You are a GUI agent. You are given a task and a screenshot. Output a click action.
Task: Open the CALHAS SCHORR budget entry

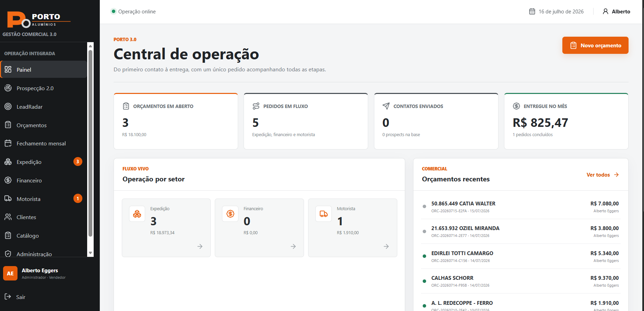[x=521, y=281]
